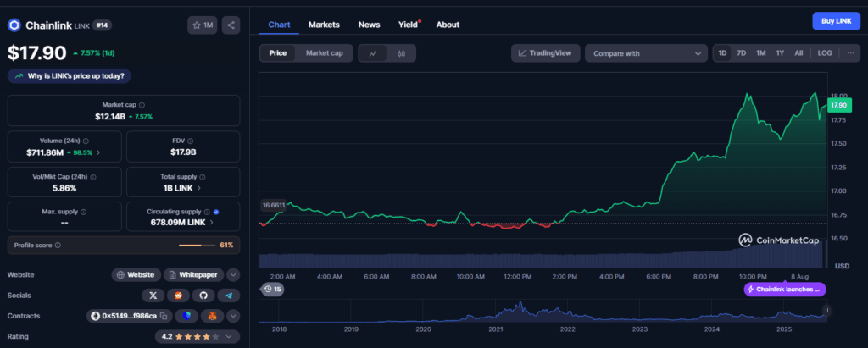This screenshot has height=348, width=868.
Task: Click the historical overview mini chart
Action: tap(542, 312)
